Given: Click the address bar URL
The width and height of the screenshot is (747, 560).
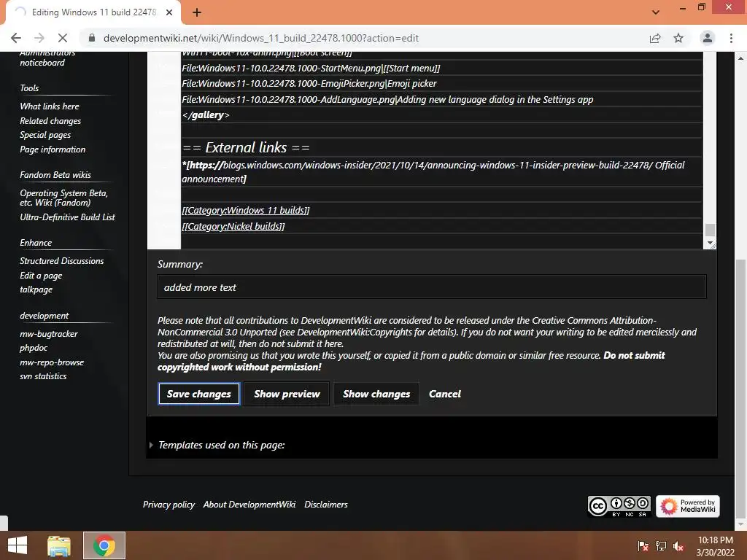Looking at the screenshot, I should pos(261,38).
